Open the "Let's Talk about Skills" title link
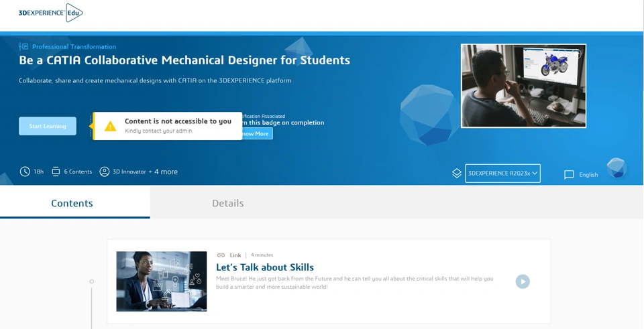This screenshot has width=644, height=329. [x=265, y=267]
